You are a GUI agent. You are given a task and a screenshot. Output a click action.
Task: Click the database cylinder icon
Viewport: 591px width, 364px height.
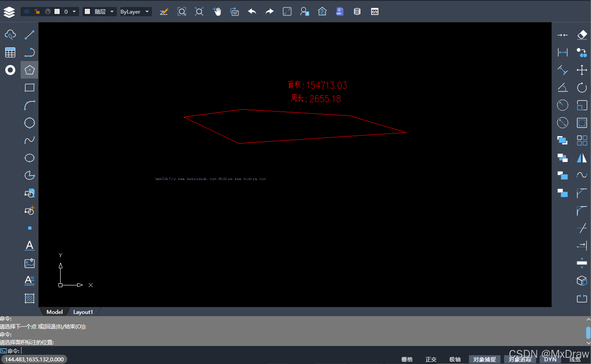click(357, 12)
